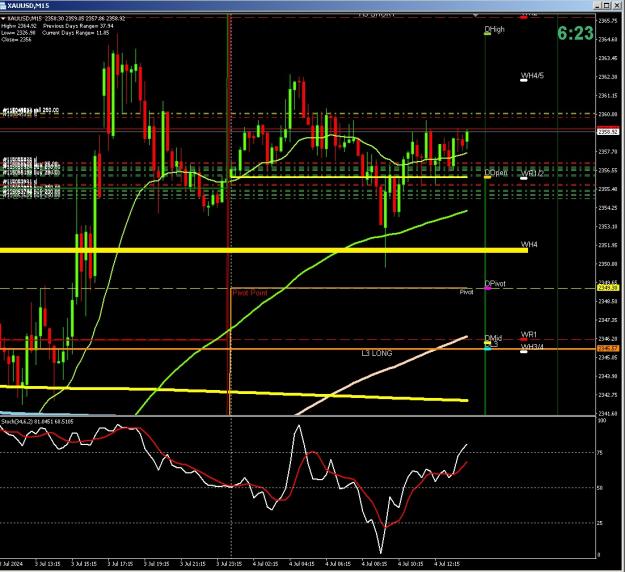Click the DMid level label
The image size is (625, 572).
(493, 338)
